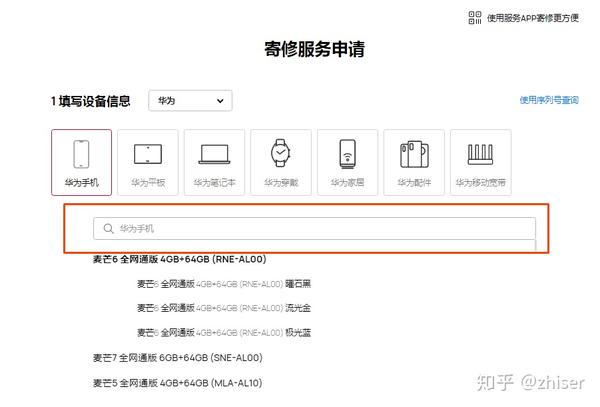Screen dimensions: 600x407
Task: Click the QR code icon at top
Action: (x=475, y=18)
